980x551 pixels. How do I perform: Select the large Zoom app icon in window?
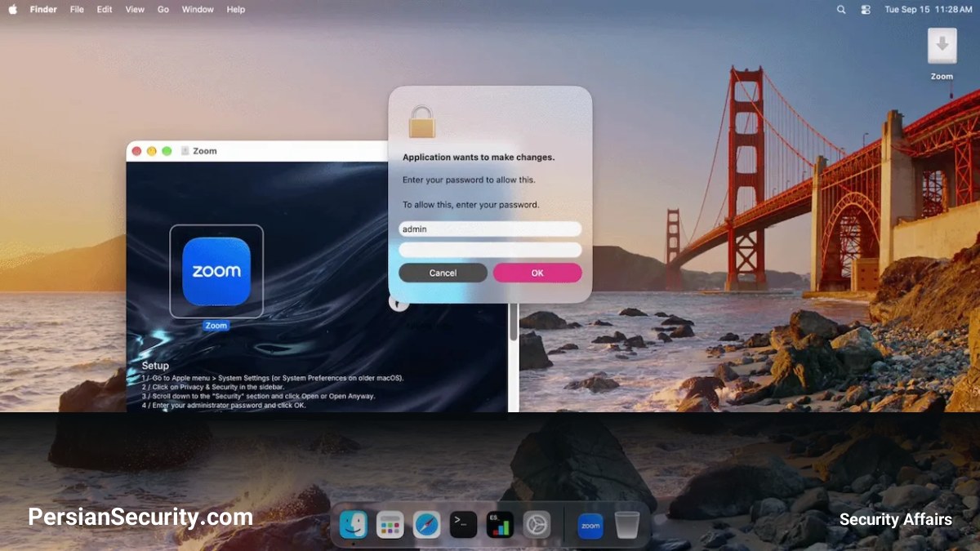(216, 271)
